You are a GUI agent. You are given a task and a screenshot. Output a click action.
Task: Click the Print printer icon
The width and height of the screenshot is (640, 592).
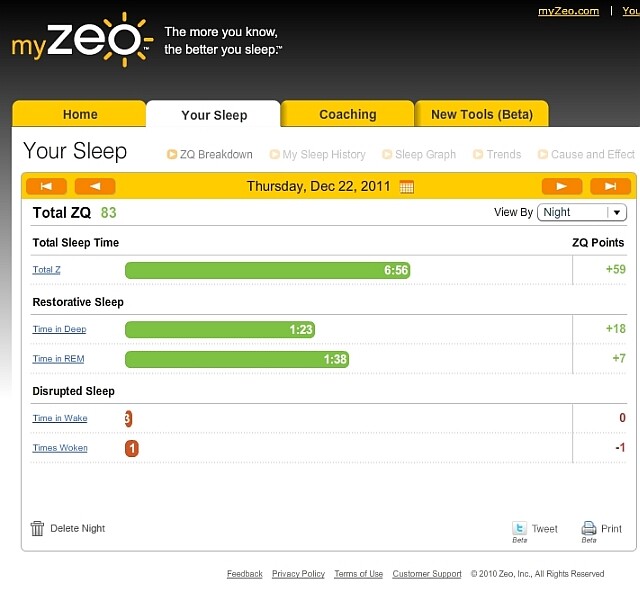(x=589, y=528)
